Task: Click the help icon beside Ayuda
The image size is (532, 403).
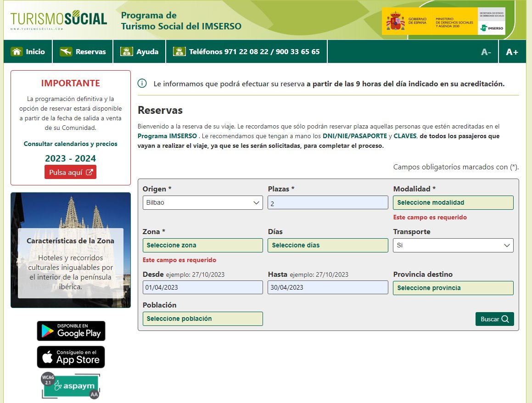Action: [x=127, y=51]
